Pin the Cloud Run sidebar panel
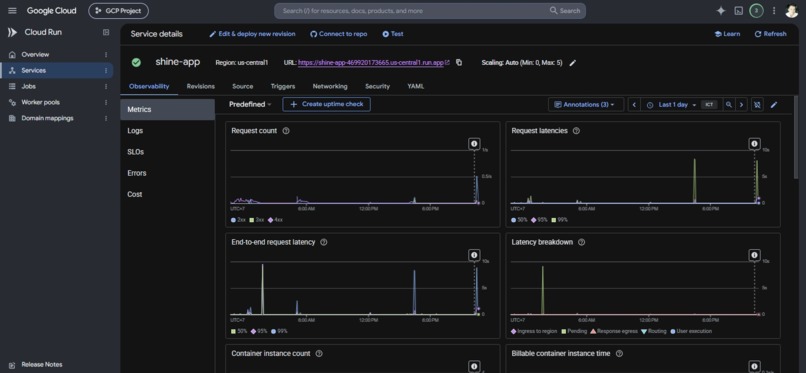The image size is (806, 373). tap(106, 32)
